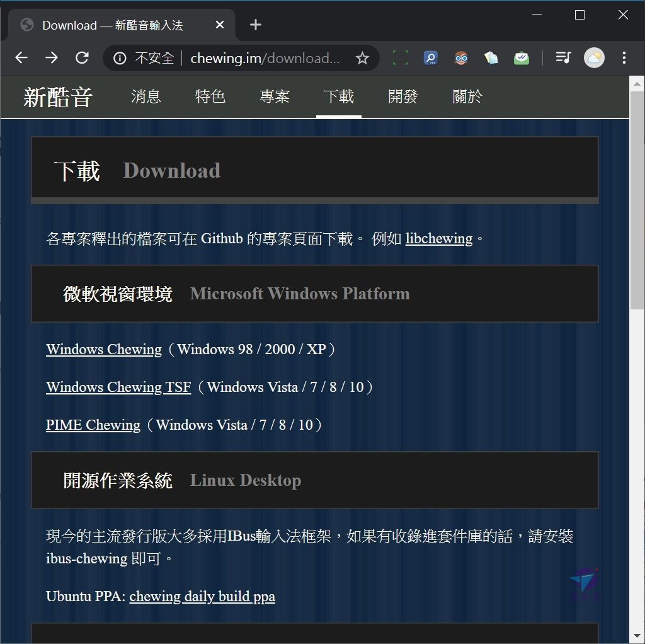
Task: Open the Chrome three-dot menu
Action: [624, 58]
